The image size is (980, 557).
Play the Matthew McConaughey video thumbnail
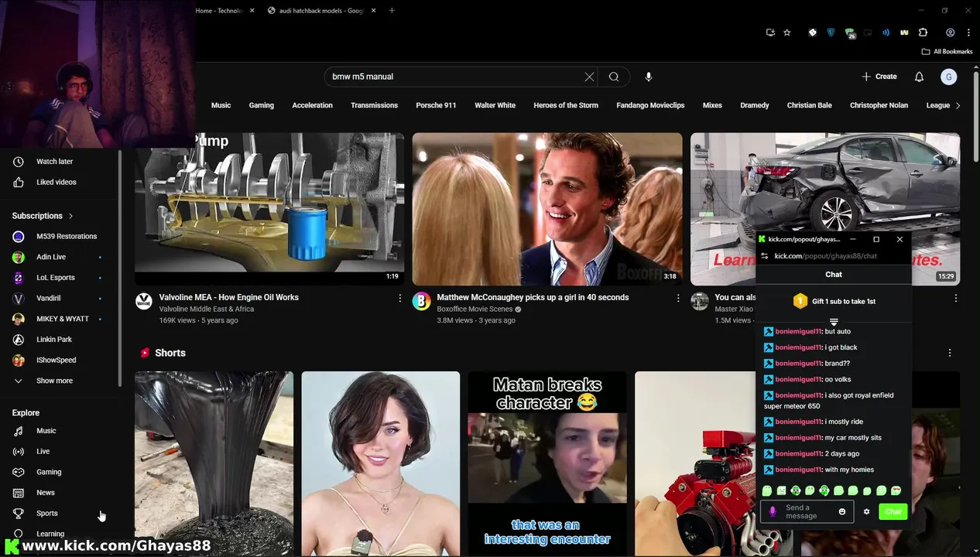coord(547,209)
